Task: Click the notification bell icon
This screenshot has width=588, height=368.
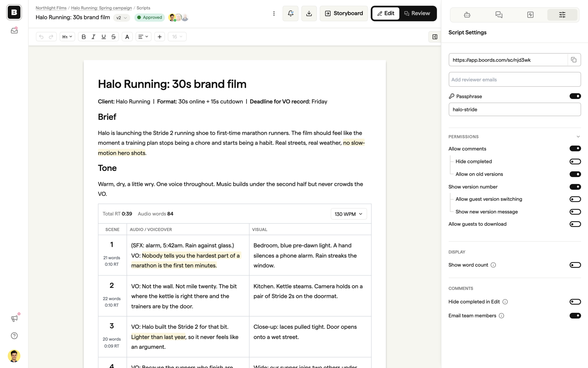Action: (x=291, y=13)
